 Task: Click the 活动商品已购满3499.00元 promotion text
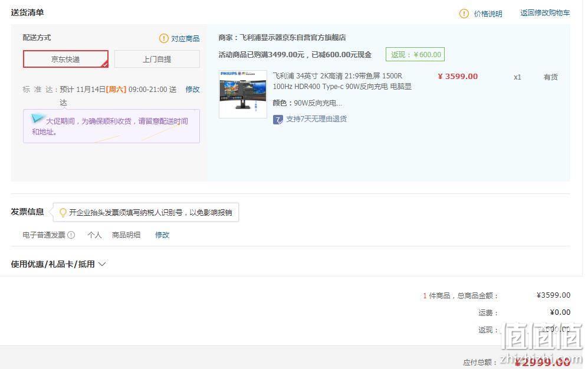coord(295,55)
